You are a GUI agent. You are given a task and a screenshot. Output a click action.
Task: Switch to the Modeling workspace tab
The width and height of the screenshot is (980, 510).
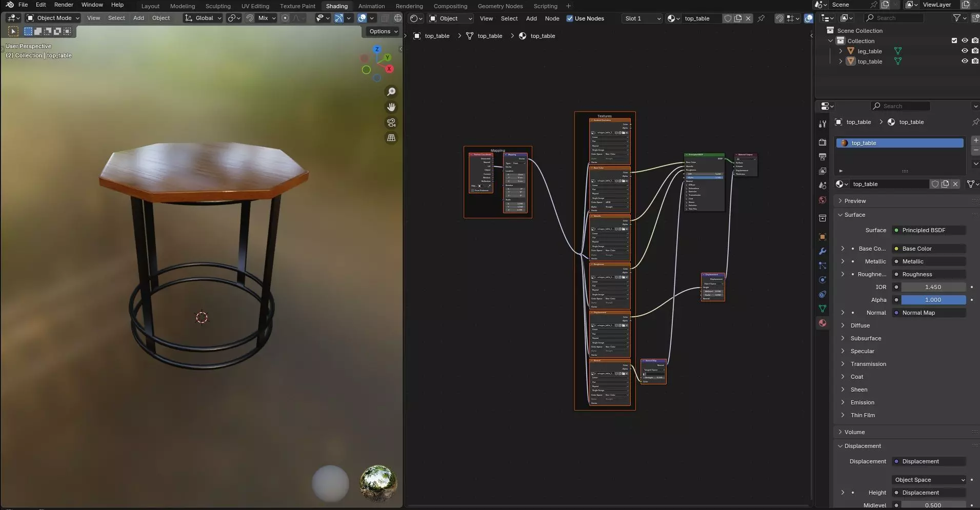coord(183,6)
